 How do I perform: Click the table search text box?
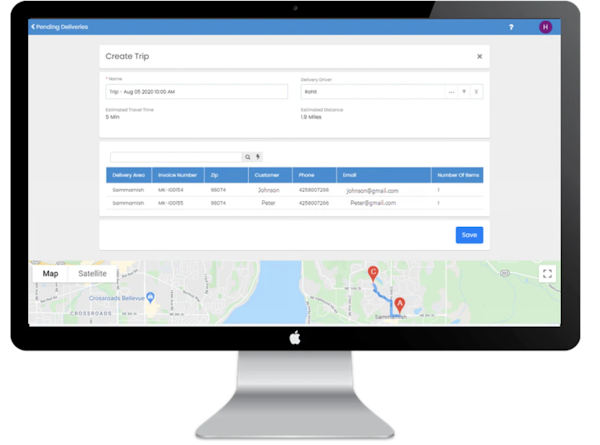click(x=176, y=157)
